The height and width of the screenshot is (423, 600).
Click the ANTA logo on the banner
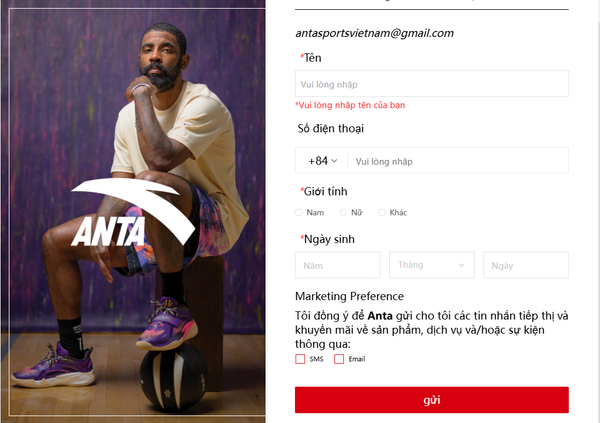pyautogui.click(x=133, y=212)
